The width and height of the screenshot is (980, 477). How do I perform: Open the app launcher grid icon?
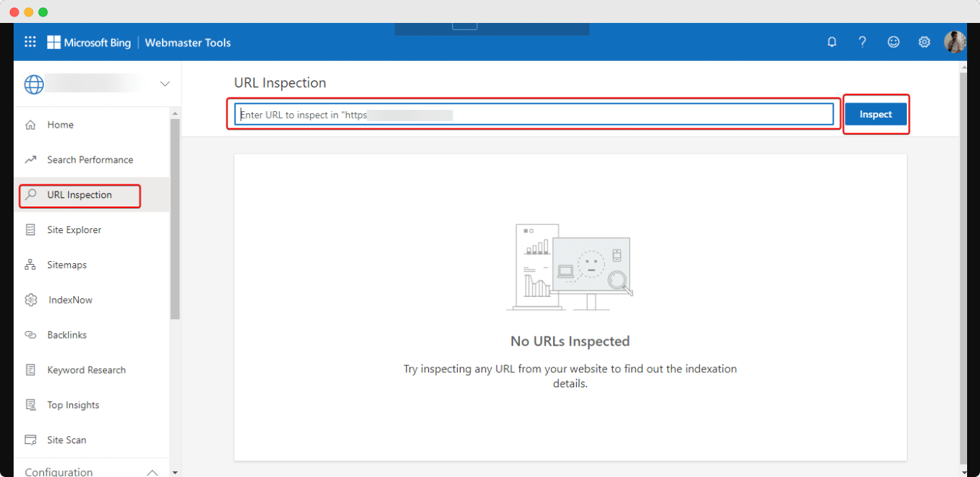30,42
